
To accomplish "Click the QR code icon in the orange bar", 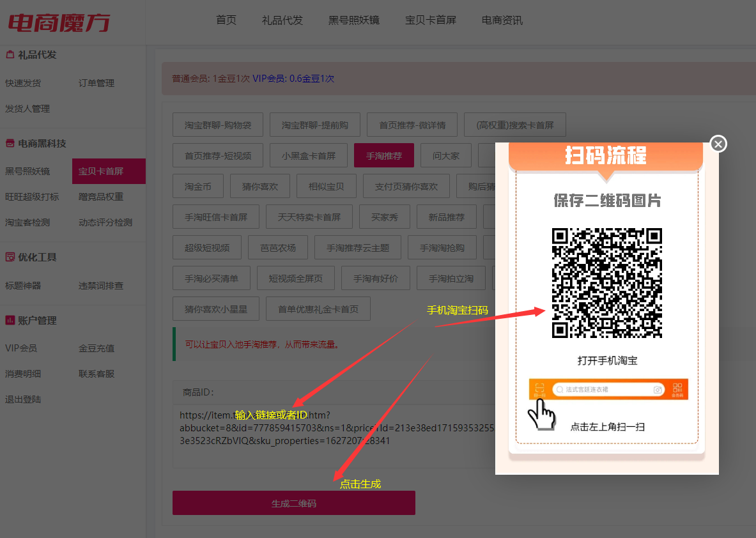I will coord(677,389).
